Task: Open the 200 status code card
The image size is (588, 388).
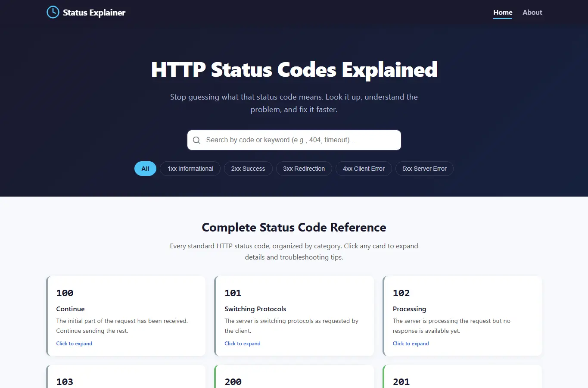Action: [x=294, y=376]
